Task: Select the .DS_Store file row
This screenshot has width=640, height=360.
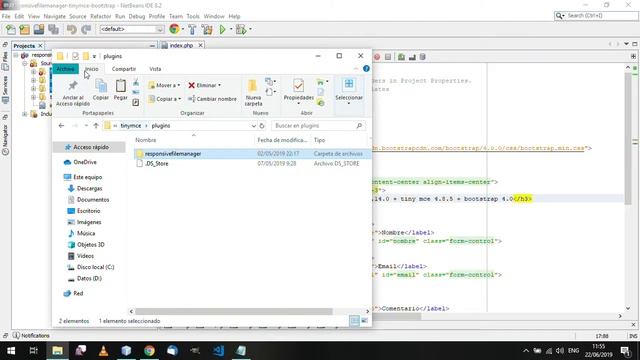Action: (252, 164)
